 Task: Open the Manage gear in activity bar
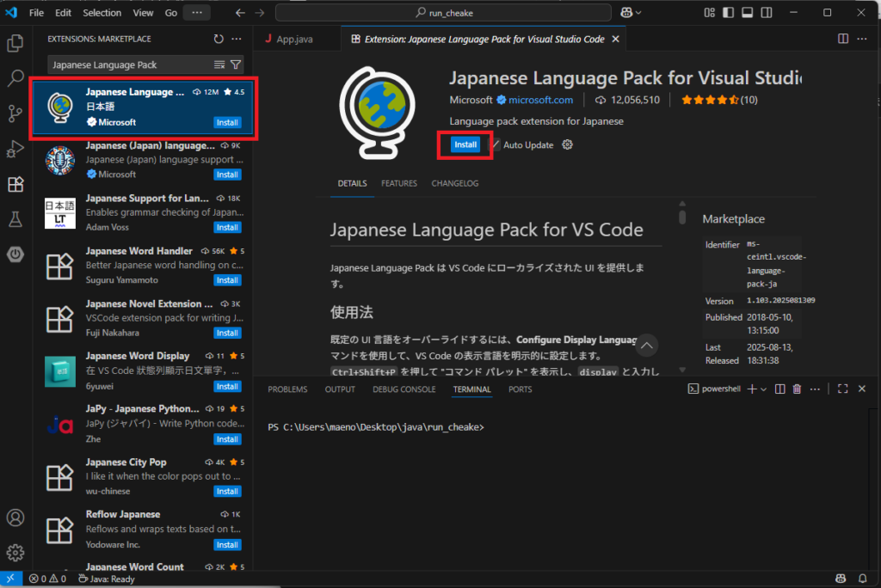[15, 553]
